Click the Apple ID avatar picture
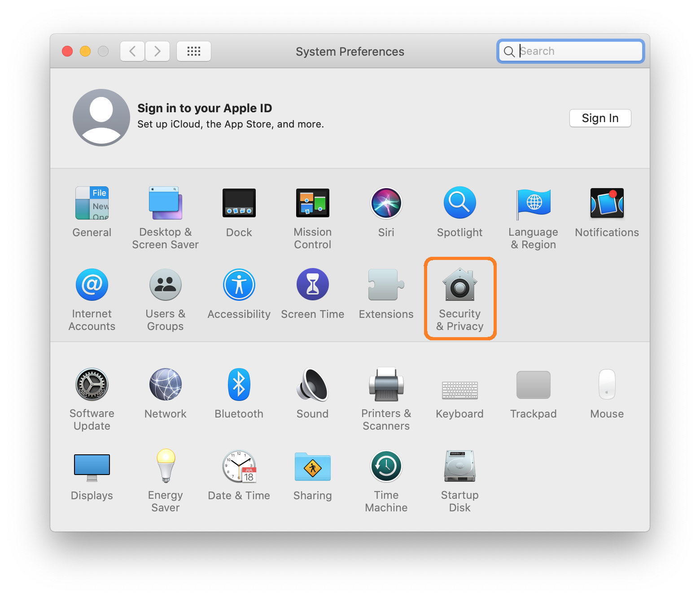This screenshot has height=598, width=700. click(x=101, y=118)
